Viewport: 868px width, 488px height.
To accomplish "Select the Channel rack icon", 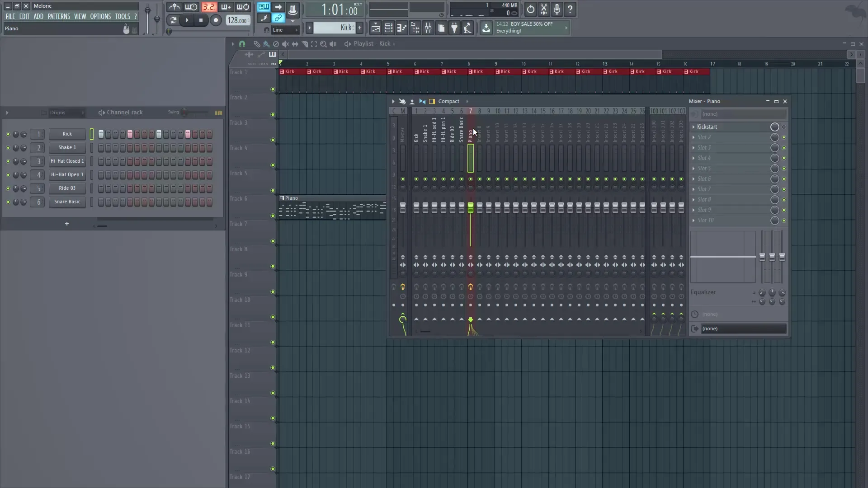I will tap(389, 28).
